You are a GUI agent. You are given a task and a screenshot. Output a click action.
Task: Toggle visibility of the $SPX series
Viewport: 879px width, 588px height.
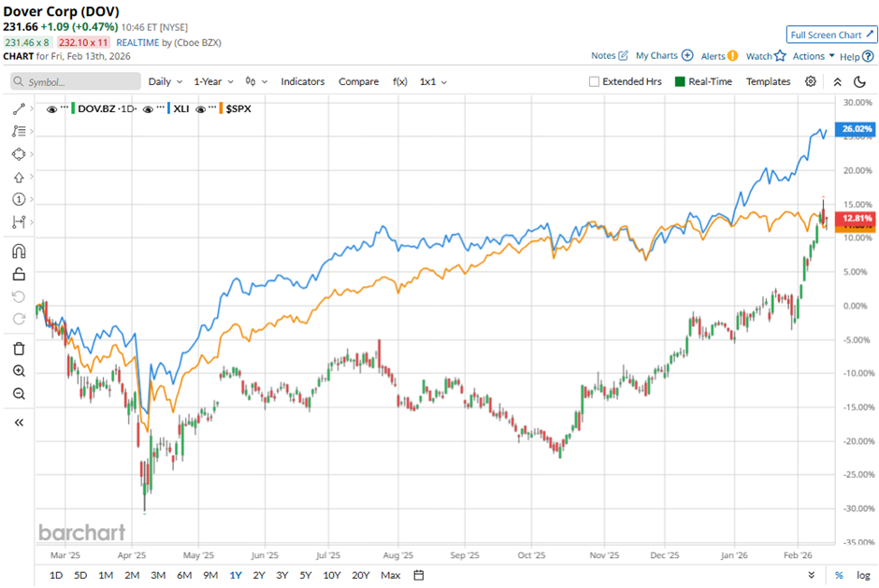203,109
